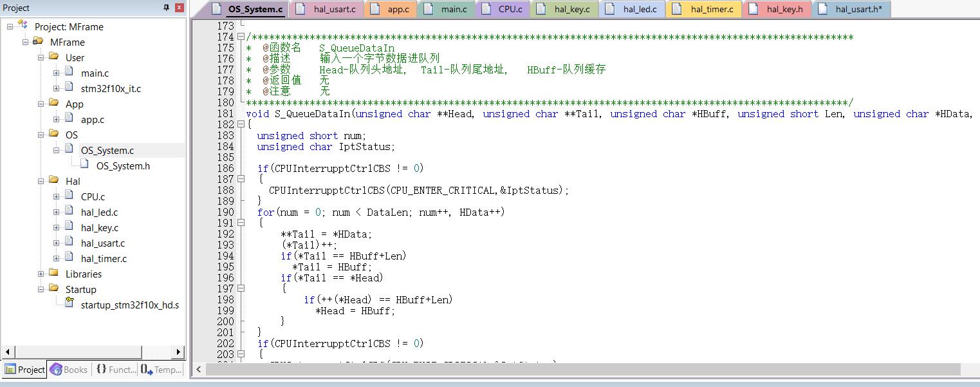Collapse the Project: MFrame root node
The width and height of the screenshot is (980, 387).
pos(10,26)
